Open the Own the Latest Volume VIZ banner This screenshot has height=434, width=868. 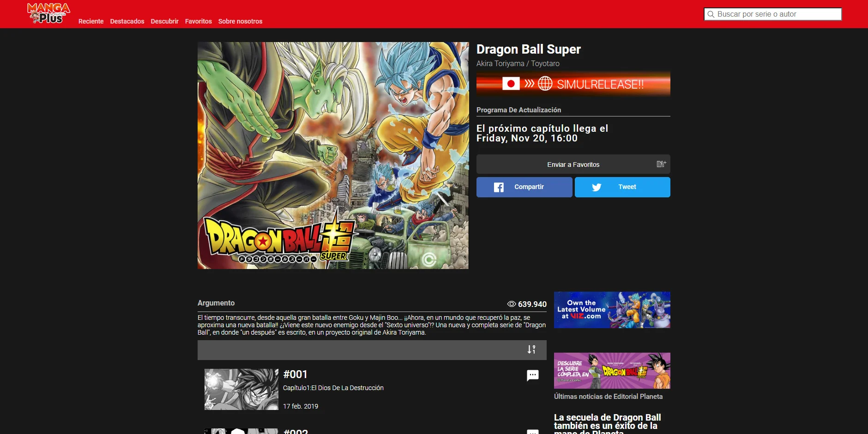(612, 310)
